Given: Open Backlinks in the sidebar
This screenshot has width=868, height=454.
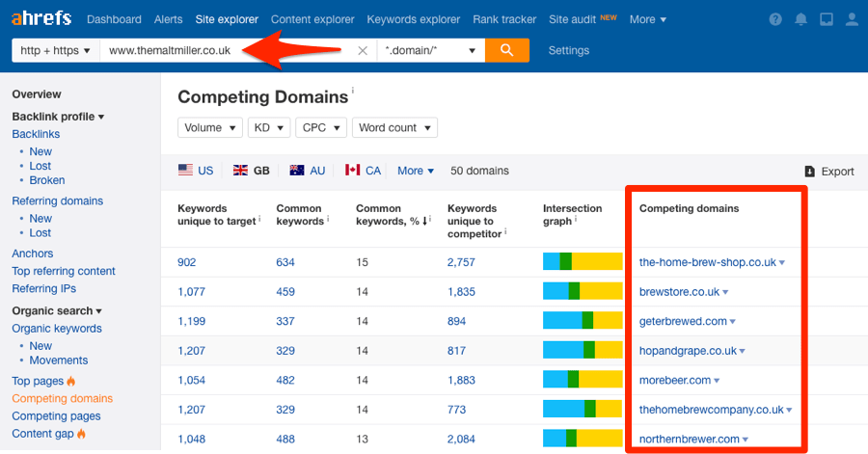Looking at the screenshot, I should 36,134.
